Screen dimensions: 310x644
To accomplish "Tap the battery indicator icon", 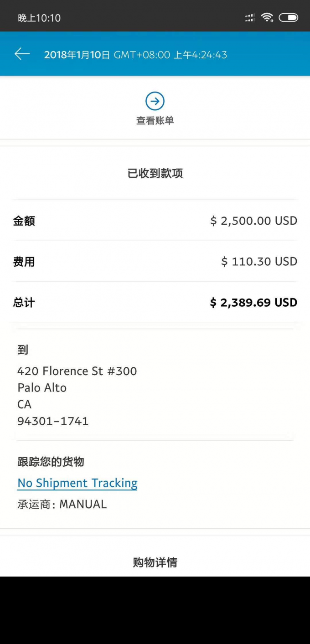I will tap(288, 18).
